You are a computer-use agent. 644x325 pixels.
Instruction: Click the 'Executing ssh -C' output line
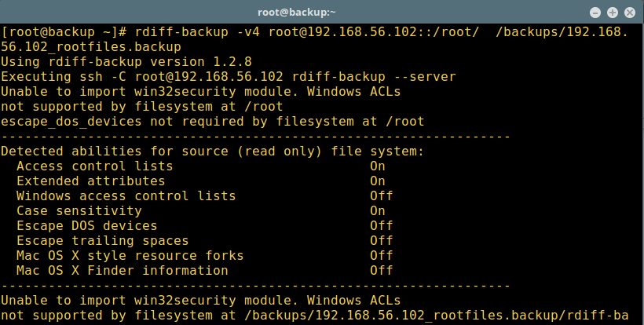point(228,77)
